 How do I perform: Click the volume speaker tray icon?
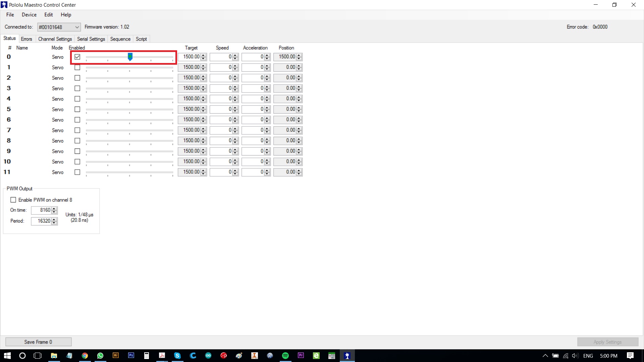[x=575, y=356]
